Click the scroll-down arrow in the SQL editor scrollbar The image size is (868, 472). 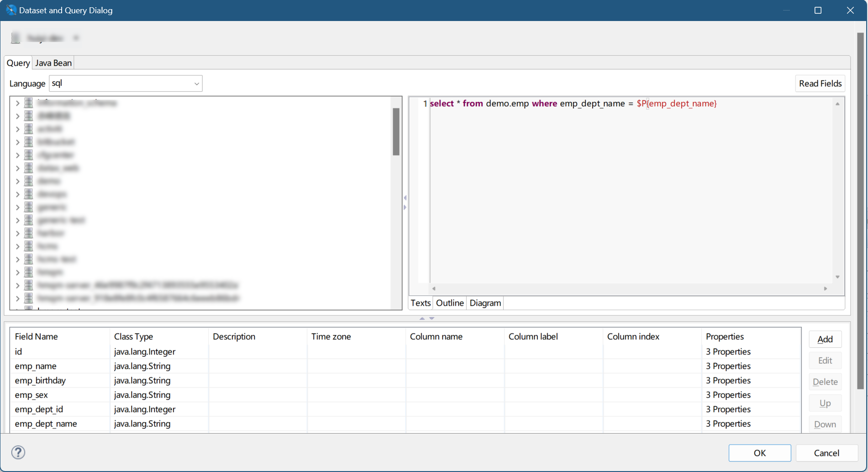coord(837,276)
